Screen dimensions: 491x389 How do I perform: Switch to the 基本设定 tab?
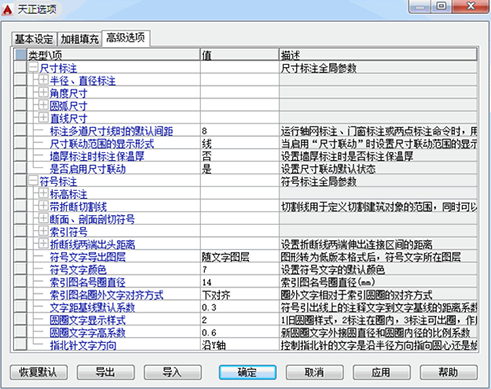pos(34,39)
